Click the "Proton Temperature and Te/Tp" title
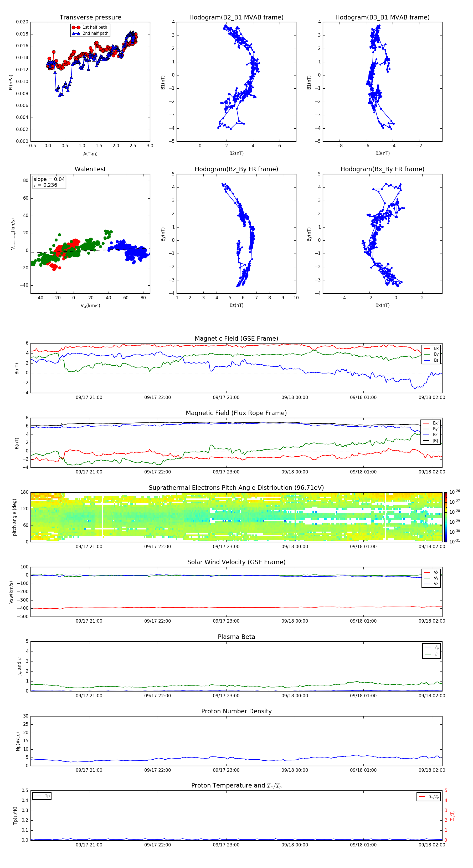Viewport: 473px width, 868px height. [236, 786]
